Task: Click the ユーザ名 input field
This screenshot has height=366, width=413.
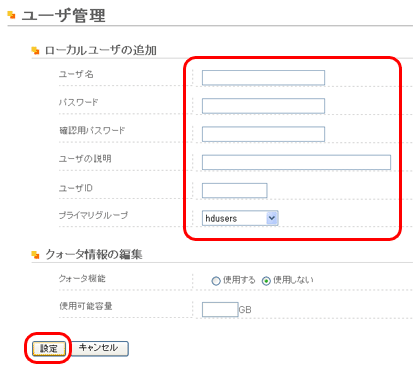Action: (x=263, y=78)
